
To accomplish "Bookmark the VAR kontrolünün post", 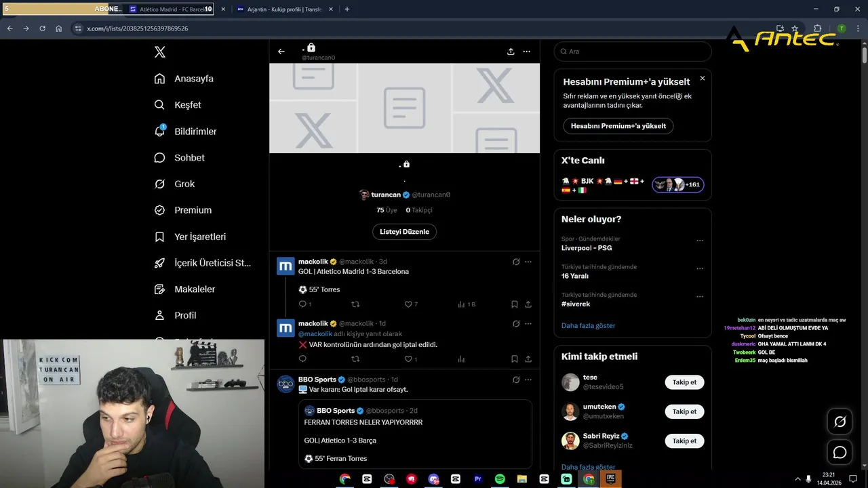I will pos(515,359).
